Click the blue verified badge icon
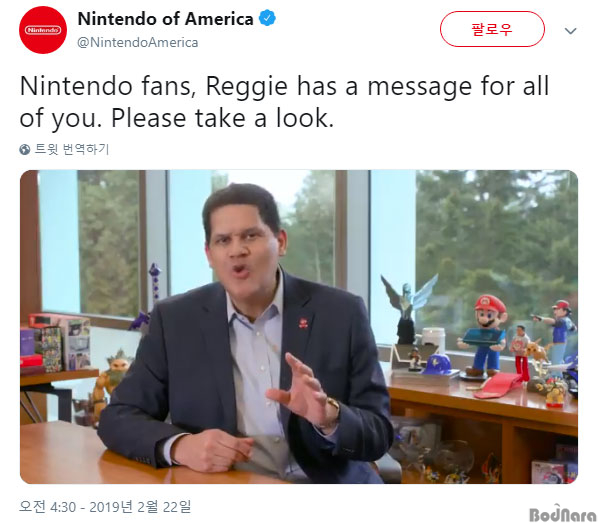600x525 pixels. tap(267, 18)
